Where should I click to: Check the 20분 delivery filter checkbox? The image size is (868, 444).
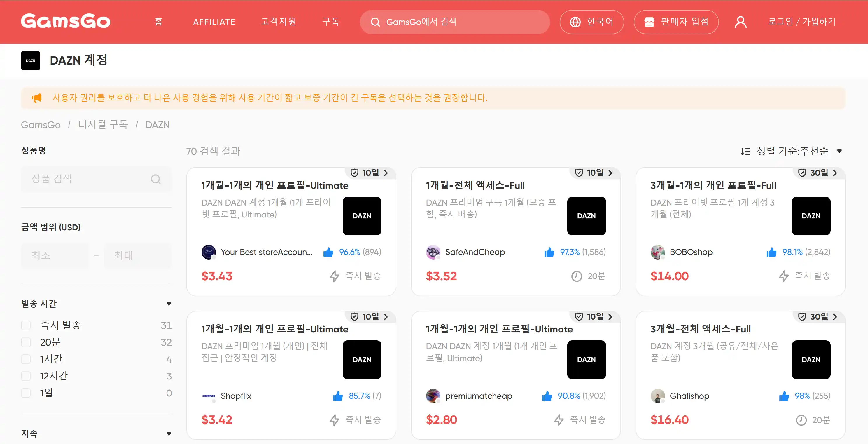tap(26, 342)
